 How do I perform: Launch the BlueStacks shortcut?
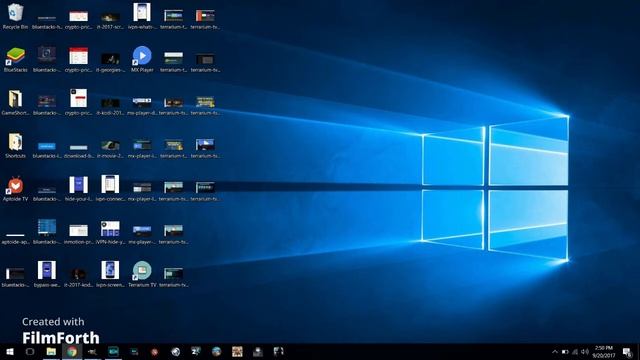pos(16,60)
